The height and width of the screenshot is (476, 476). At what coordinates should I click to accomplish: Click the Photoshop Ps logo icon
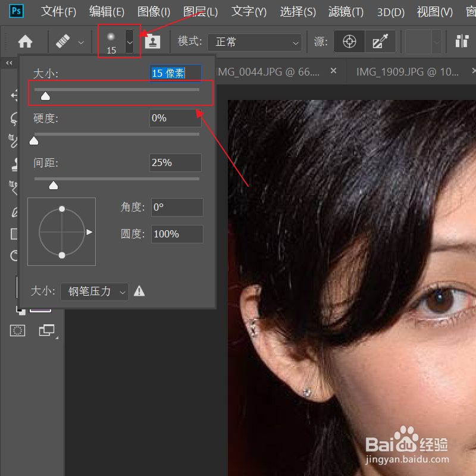point(17,11)
